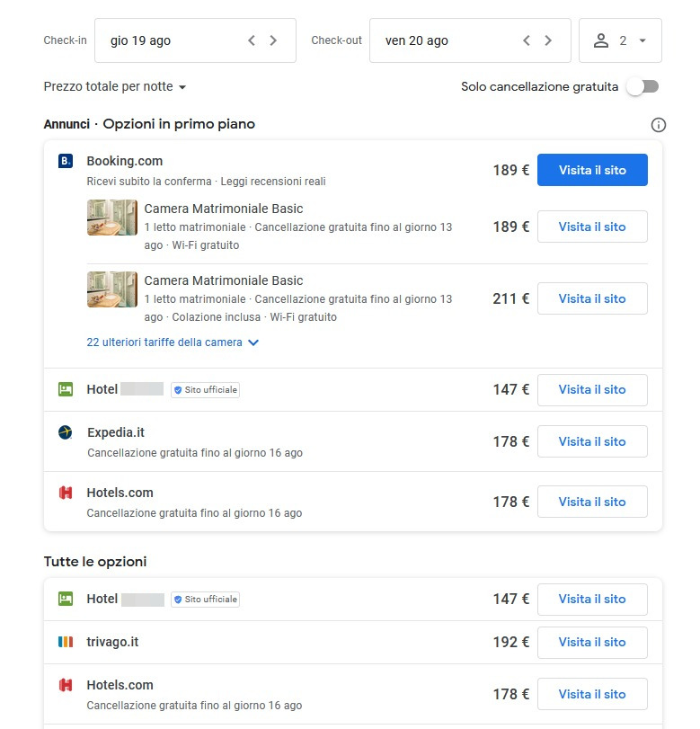Select the Booking.com provider name

coord(125,161)
